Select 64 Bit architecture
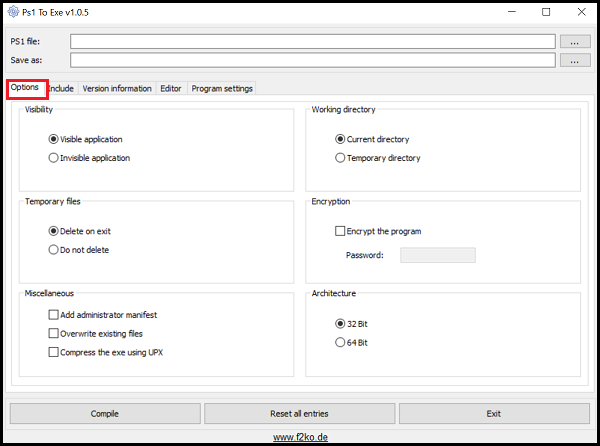 tap(341, 343)
